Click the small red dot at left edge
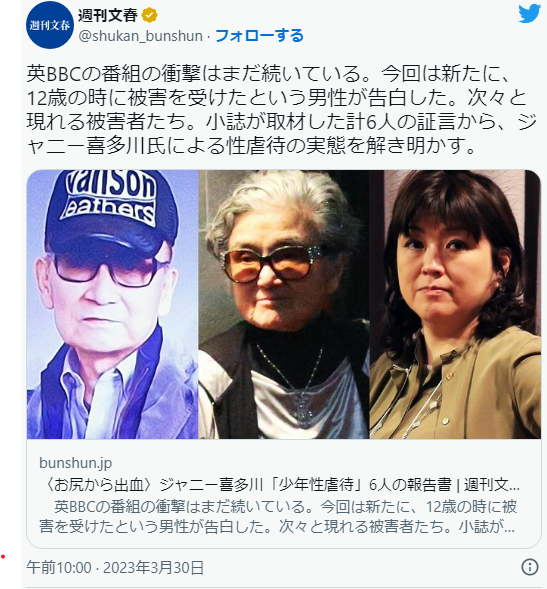This screenshot has height=589, width=547. (x=3, y=556)
